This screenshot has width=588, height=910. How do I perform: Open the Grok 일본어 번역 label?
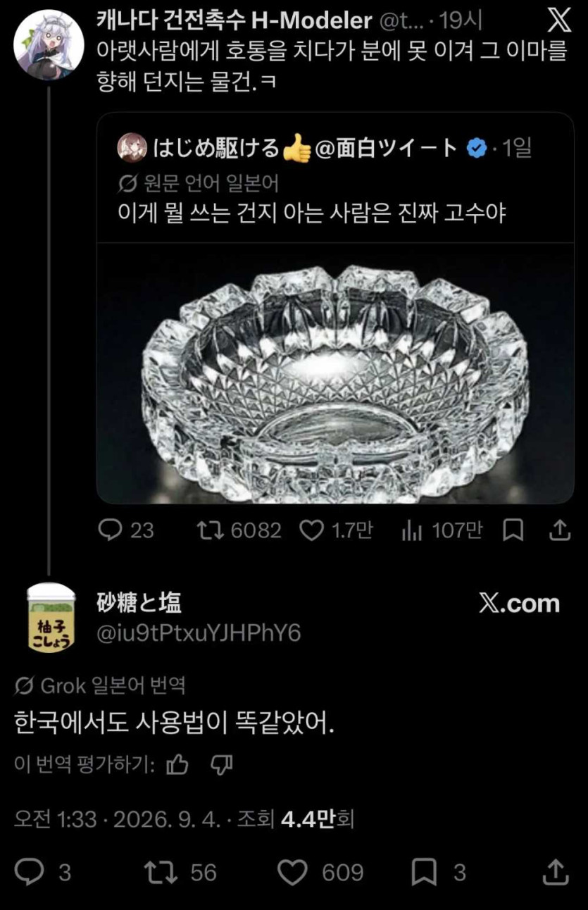100,685
